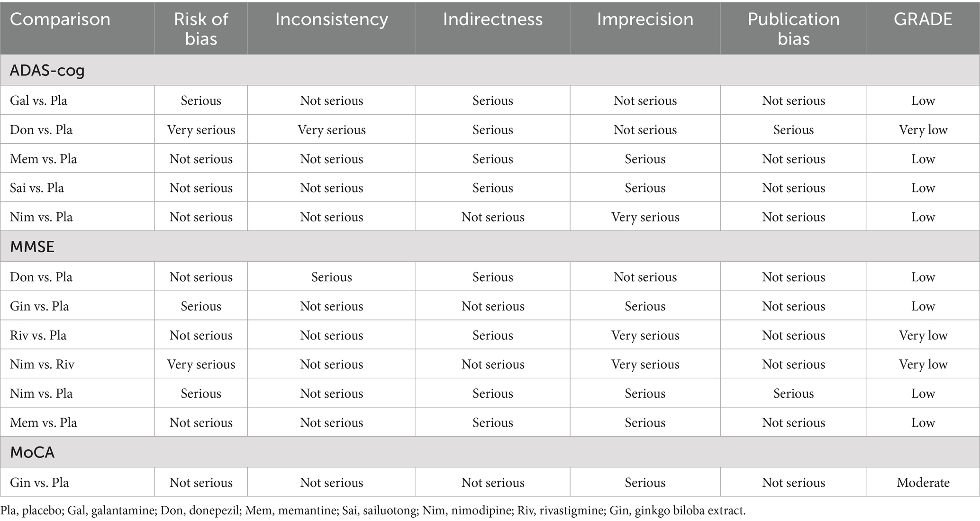
Task: Select Imprecision cell for Riv vs. Pla
Action: [645, 335]
